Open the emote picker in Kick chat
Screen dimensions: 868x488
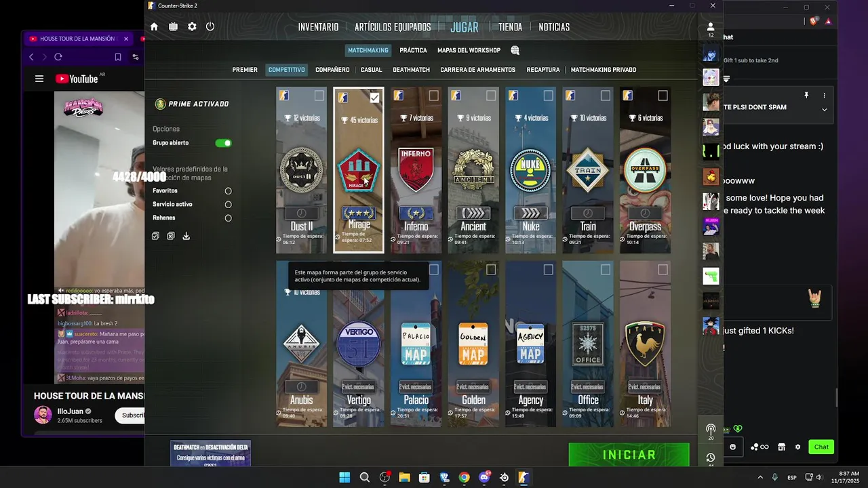(733, 447)
